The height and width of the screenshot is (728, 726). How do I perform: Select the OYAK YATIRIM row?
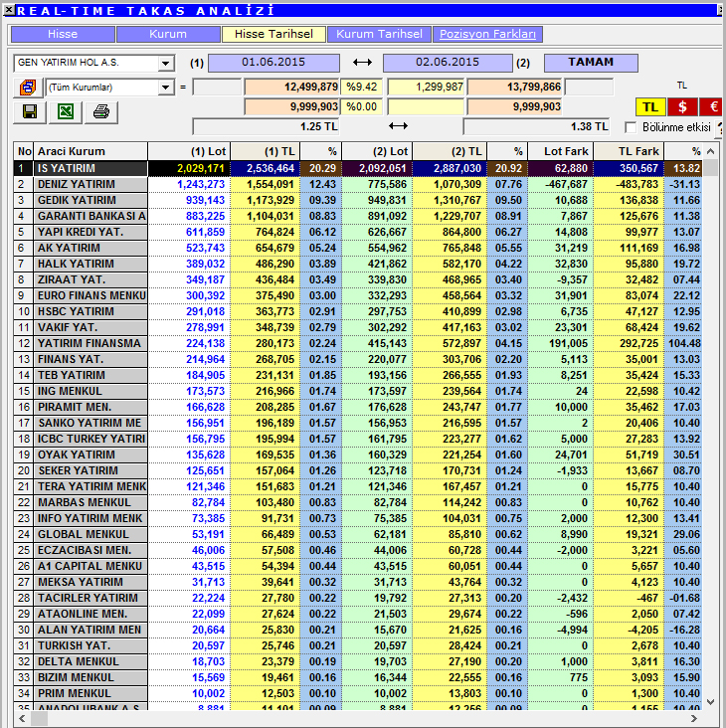coord(358,455)
